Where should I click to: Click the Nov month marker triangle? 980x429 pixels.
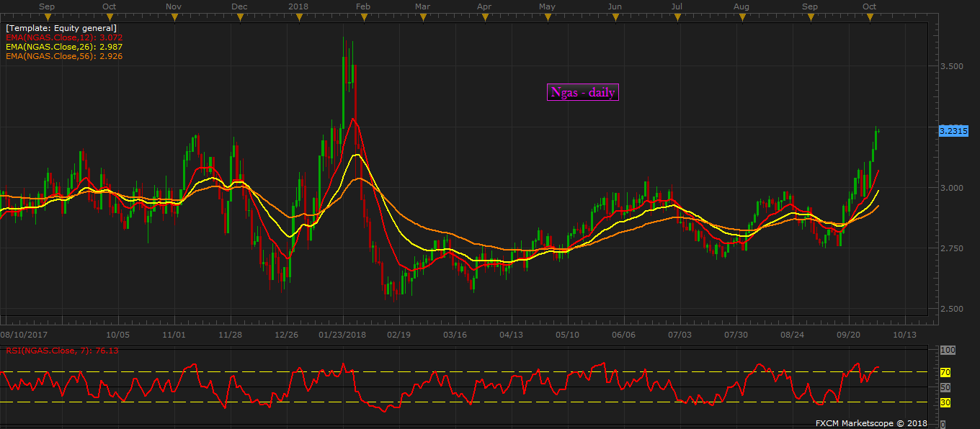tap(173, 16)
